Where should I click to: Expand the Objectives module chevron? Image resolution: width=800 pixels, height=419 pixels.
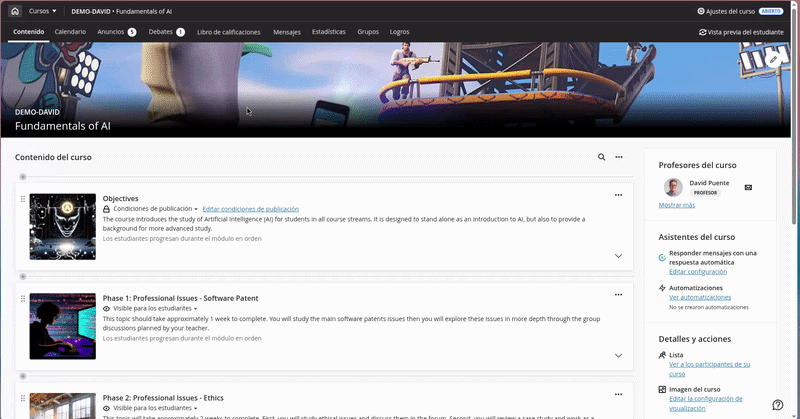pos(618,256)
